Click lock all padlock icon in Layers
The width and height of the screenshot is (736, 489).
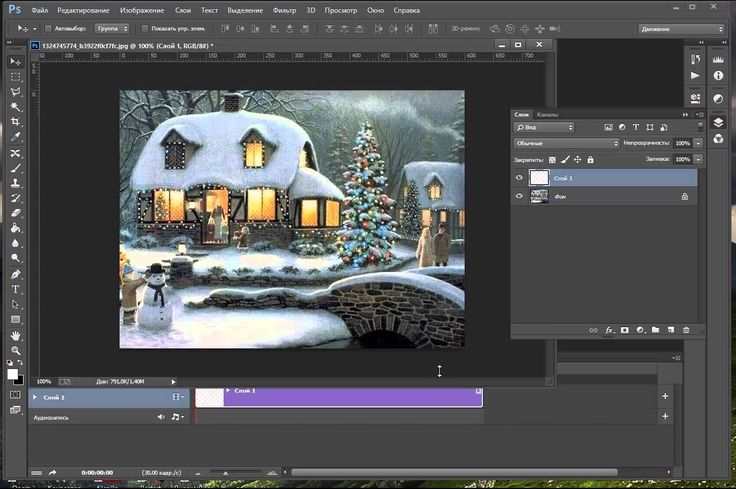click(590, 160)
